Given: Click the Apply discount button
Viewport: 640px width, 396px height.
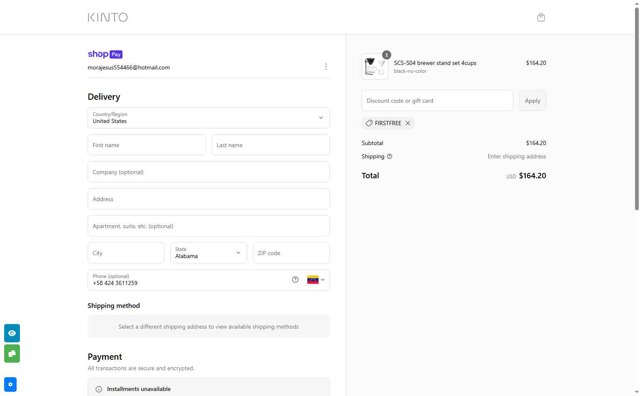Looking at the screenshot, I should (532, 100).
